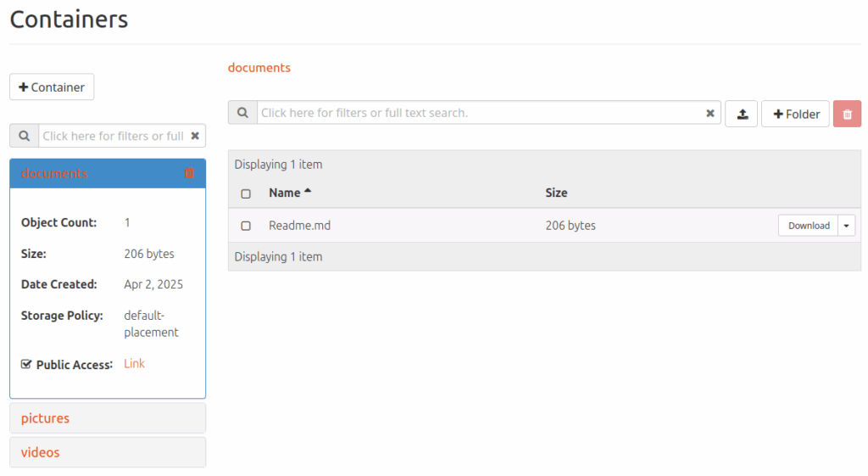
Task: Delete the documents container via its trash icon
Action: click(x=189, y=173)
